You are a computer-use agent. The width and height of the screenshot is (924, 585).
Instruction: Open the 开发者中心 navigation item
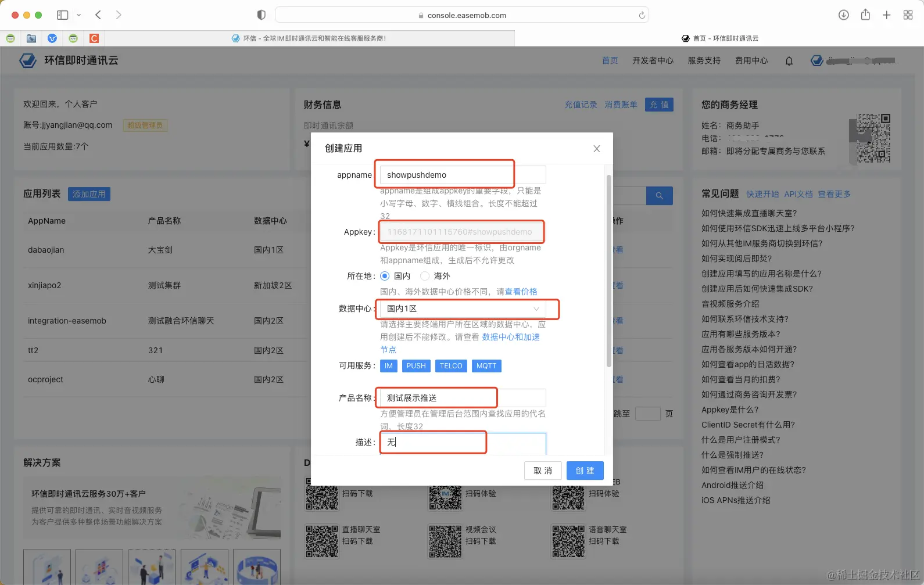653,60
